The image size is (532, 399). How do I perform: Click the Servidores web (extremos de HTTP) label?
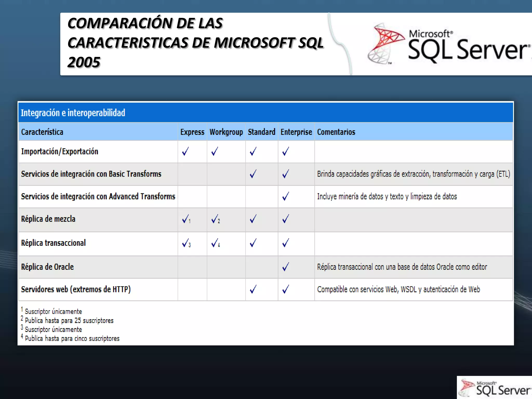[x=76, y=289]
